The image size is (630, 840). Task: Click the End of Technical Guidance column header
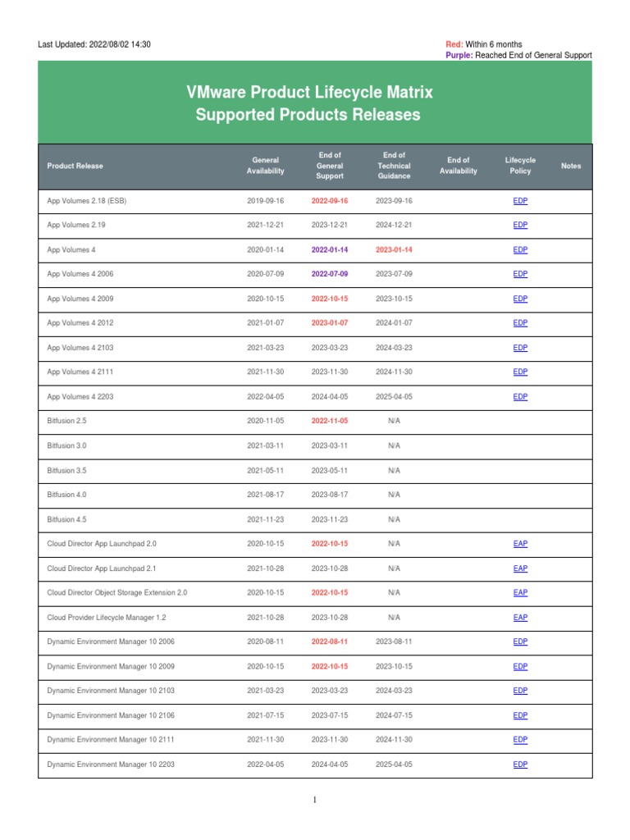pyautogui.click(x=394, y=166)
